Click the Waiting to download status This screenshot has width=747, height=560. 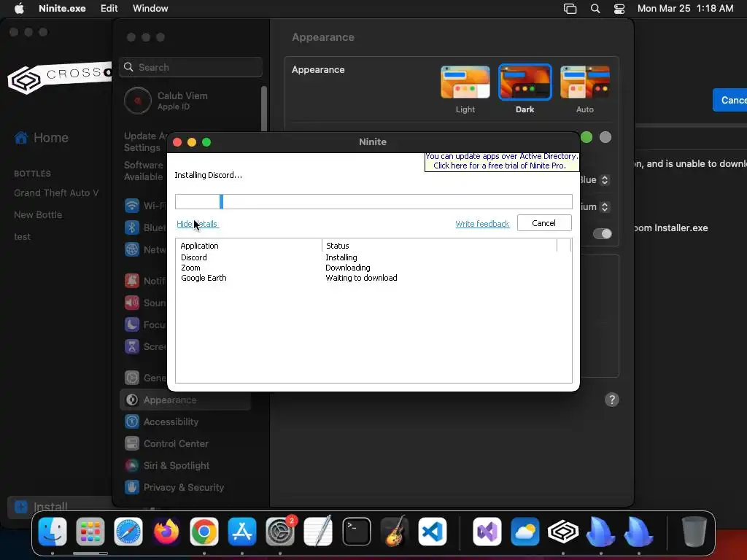tap(361, 278)
